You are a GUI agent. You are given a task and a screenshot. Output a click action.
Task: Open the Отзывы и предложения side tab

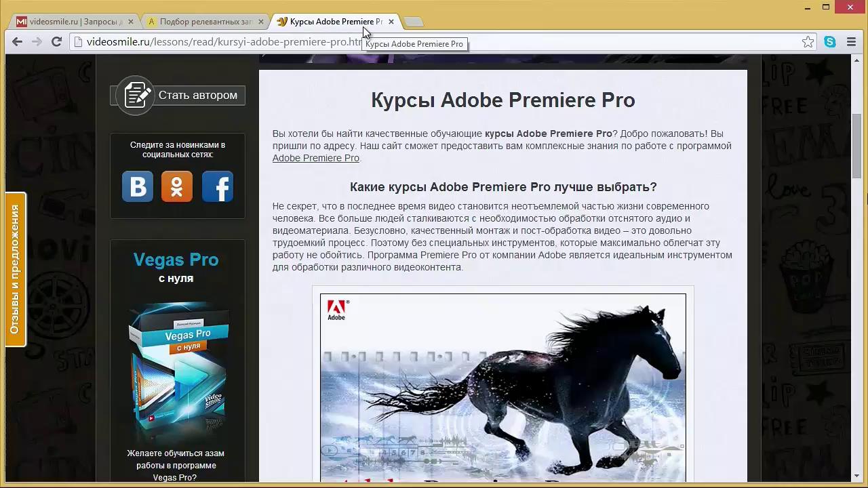(15, 269)
